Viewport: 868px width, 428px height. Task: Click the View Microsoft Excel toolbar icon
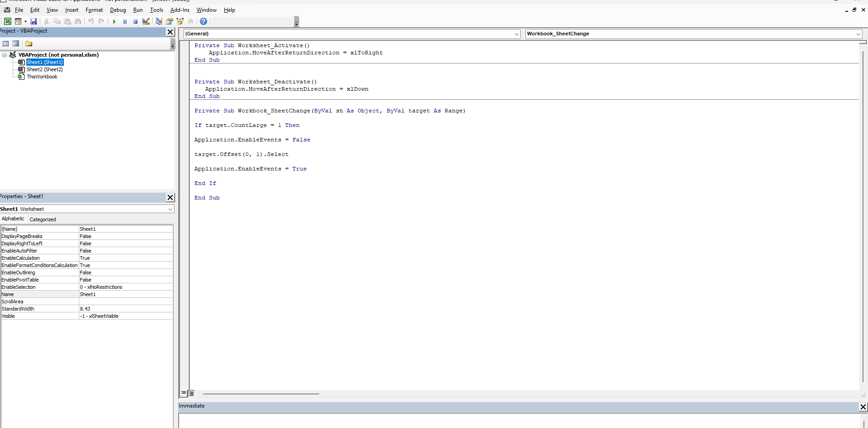point(8,21)
